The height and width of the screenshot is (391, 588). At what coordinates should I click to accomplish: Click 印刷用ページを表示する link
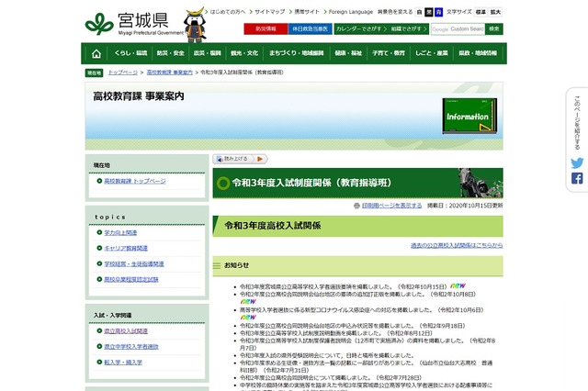click(391, 206)
